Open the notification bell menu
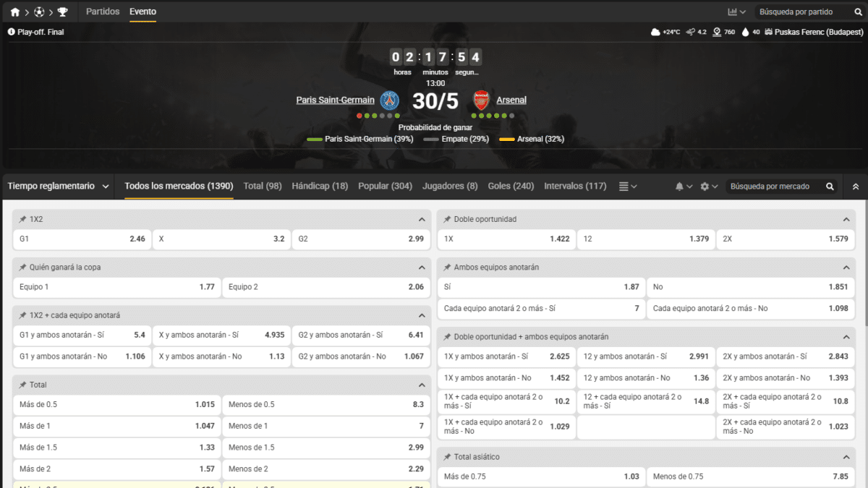This screenshot has height=488, width=868. [x=684, y=187]
